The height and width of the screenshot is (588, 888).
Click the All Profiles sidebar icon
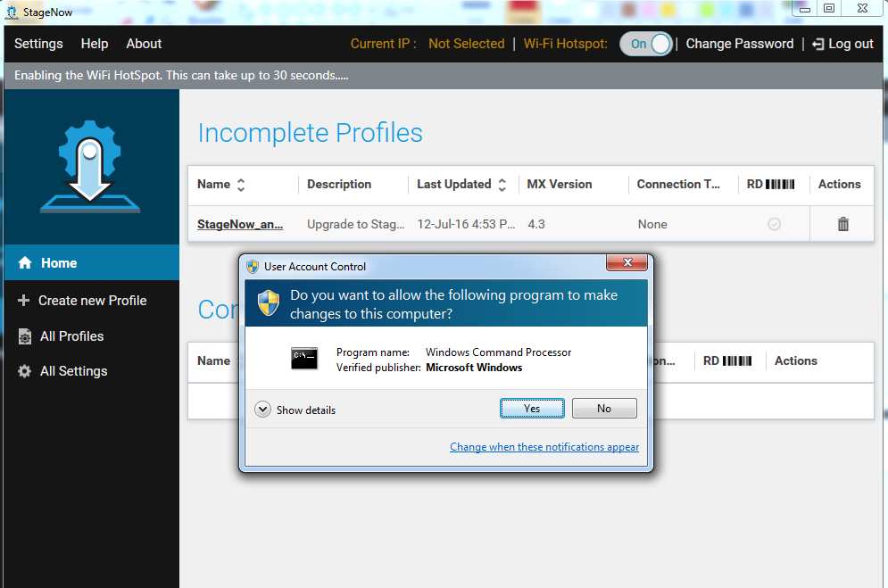click(x=25, y=336)
